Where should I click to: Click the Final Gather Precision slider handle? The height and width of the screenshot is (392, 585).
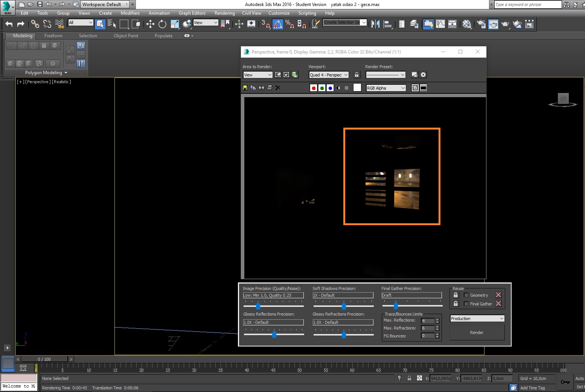[396, 305]
